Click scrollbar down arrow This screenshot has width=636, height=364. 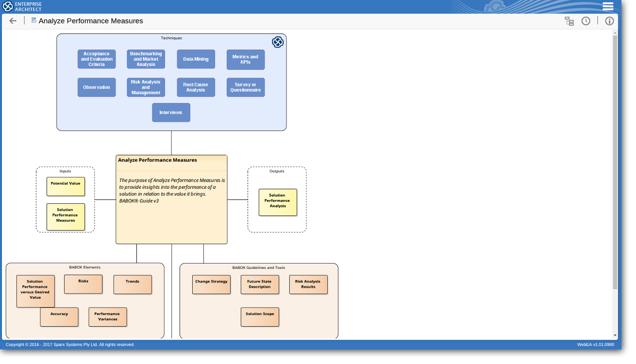[x=615, y=335]
